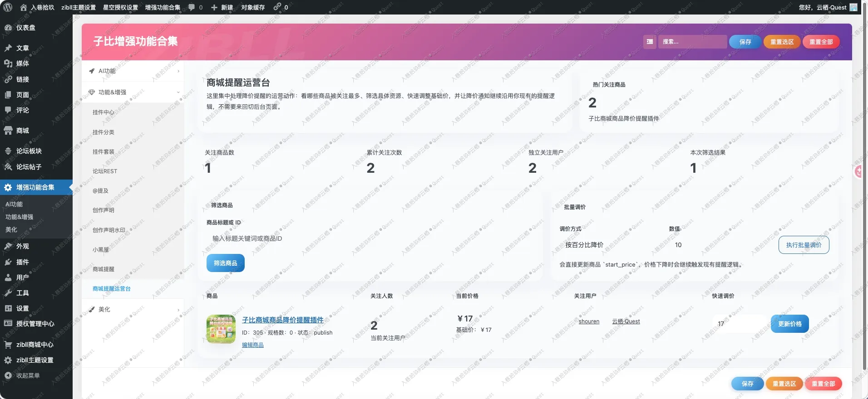The image size is (868, 399).
Task: Click top 重置全部 button in header
Action: pos(821,42)
